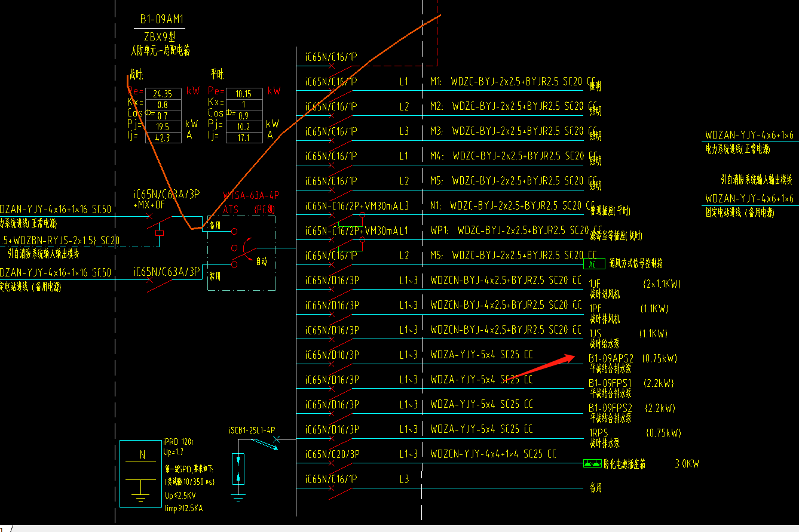
Task: Click the WP1: circuit number label
Action: pos(441,230)
